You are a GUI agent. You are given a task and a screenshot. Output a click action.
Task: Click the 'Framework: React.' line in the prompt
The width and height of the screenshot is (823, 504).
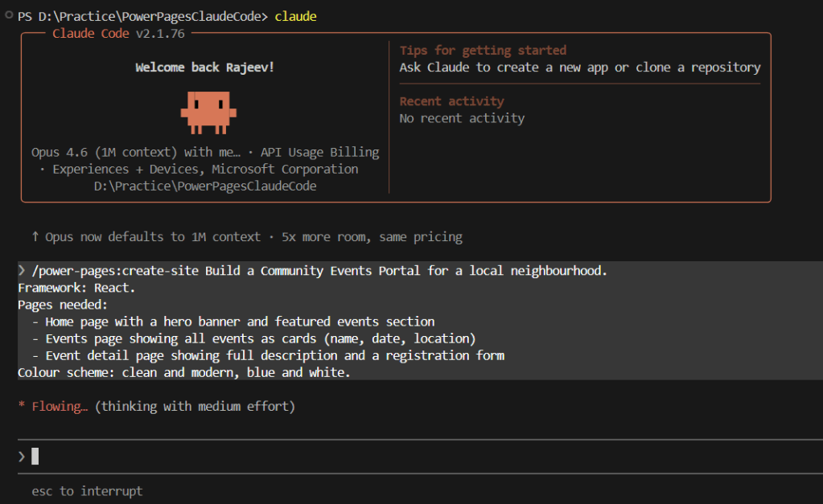[76, 288]
